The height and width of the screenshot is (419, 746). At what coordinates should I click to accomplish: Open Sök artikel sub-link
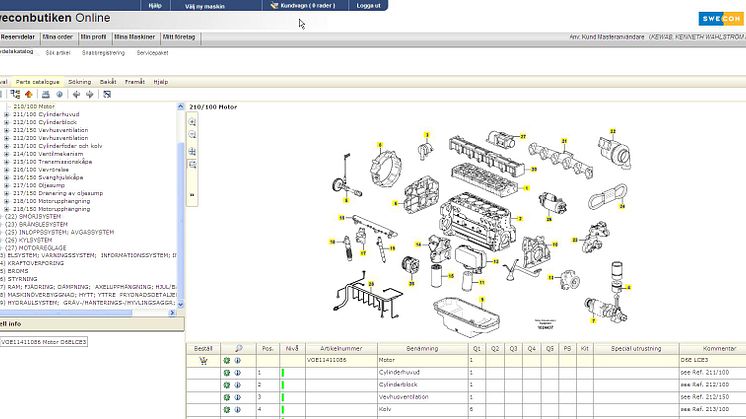[x=58, y=53]
